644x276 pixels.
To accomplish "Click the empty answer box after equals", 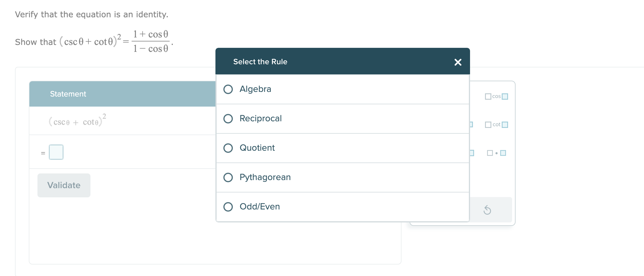I will click(56, 152).
